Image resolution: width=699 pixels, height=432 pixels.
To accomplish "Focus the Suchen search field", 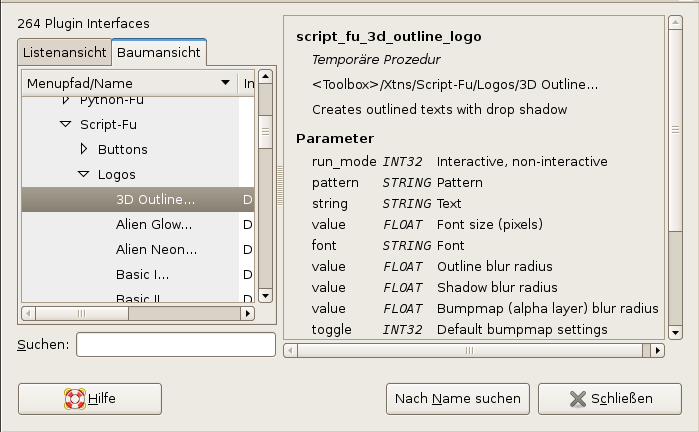I will (x=176, y=344).
